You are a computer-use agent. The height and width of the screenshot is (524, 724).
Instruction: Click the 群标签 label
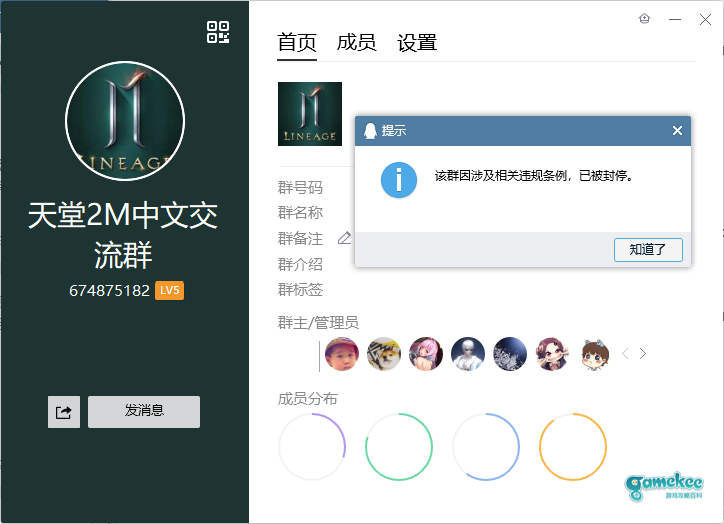(x=300, y=289)
